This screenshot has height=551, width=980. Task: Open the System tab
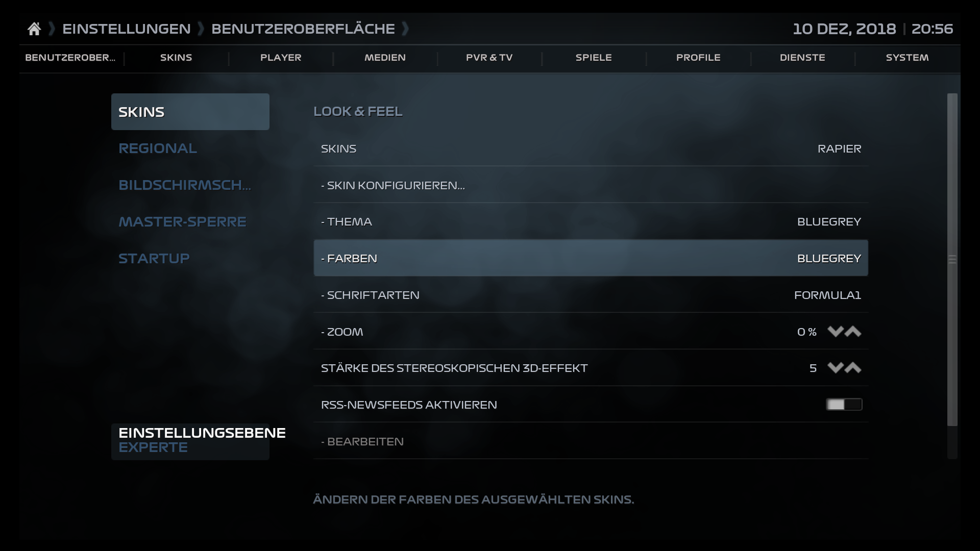(907, 58)
